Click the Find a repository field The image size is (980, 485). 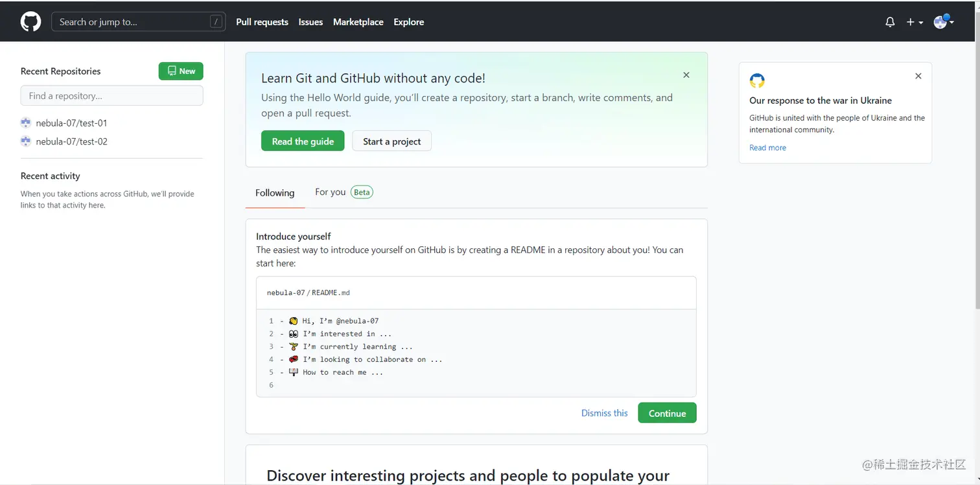click(x=112, y=95)
